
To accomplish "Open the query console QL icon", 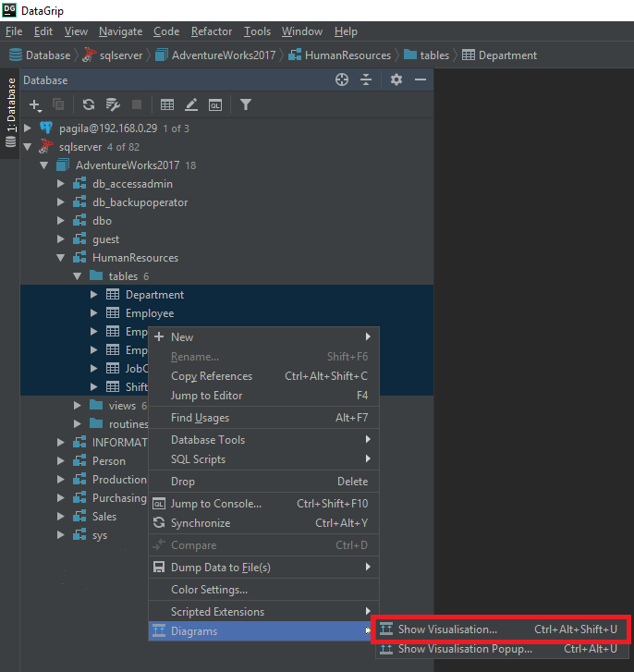I will click(x=215, y=105).
